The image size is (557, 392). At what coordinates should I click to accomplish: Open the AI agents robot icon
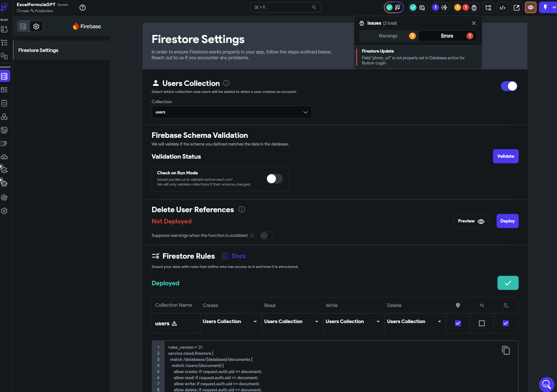click(x=4, y=184)
